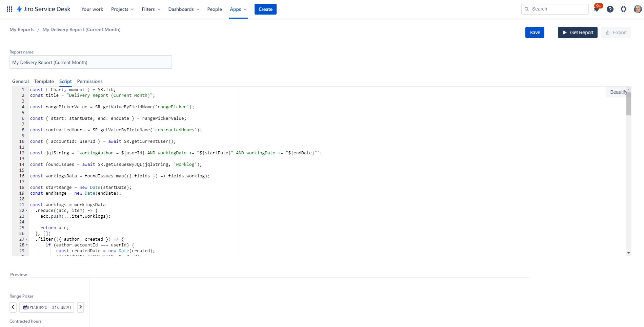
Task: Open the notifications bell icon
Action: (597, 9)
